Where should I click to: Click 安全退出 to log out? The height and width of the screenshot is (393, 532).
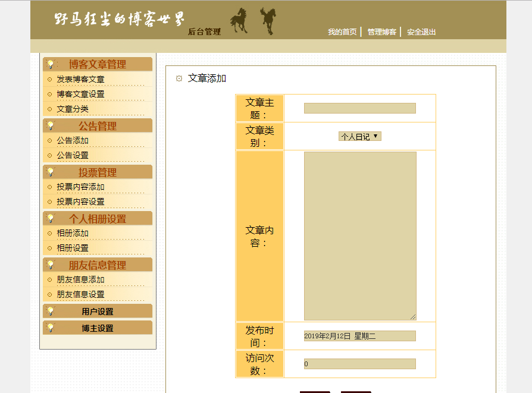pos(421,32)
